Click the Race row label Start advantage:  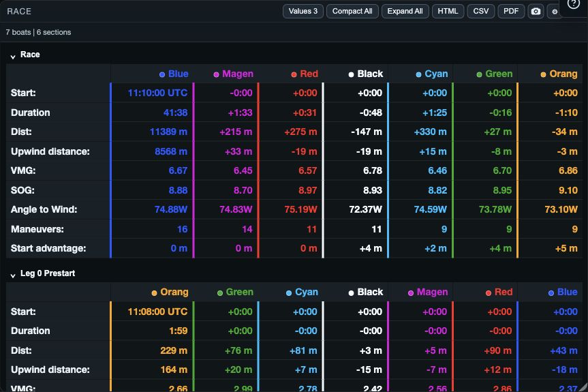48,248
